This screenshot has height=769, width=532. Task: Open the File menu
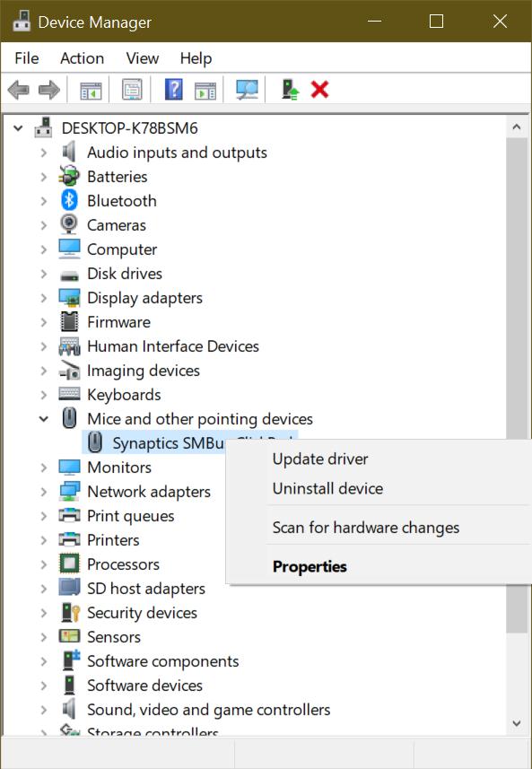pos(27,58)
